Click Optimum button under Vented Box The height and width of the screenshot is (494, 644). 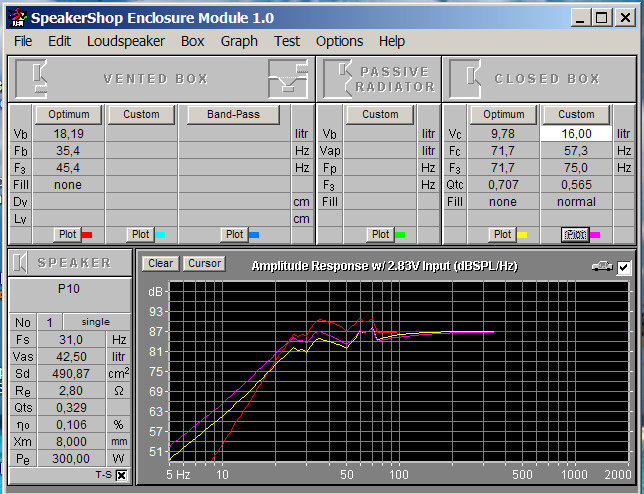69,114
